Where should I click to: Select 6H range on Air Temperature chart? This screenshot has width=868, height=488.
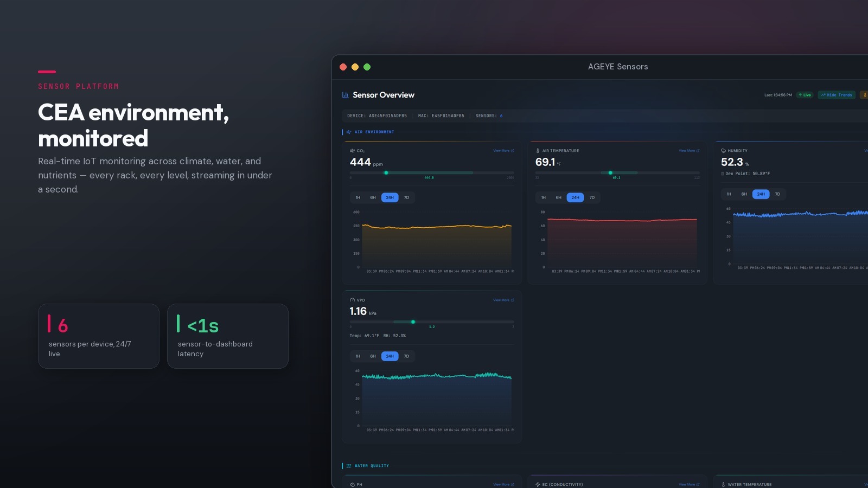click(559, 197)
